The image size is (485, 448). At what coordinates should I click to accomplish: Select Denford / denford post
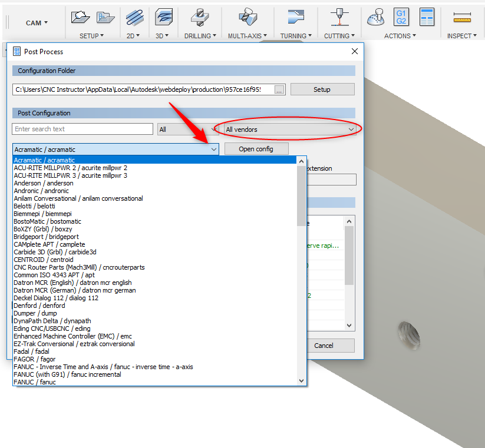point(154,306)
